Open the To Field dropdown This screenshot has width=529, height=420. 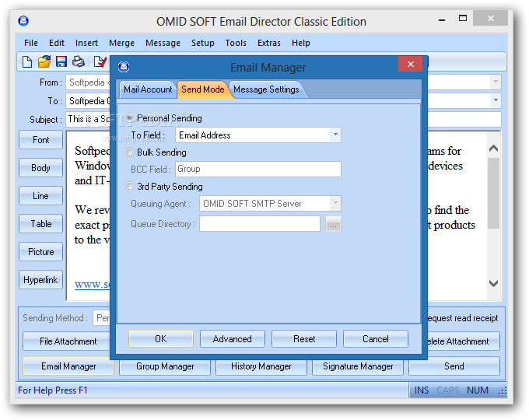[x=335, y=135]
